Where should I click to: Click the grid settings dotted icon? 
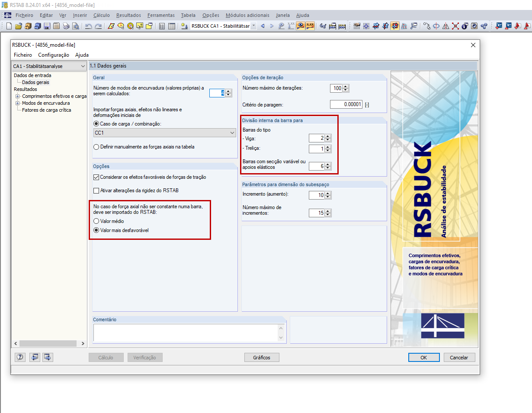[x=366, y=26]
